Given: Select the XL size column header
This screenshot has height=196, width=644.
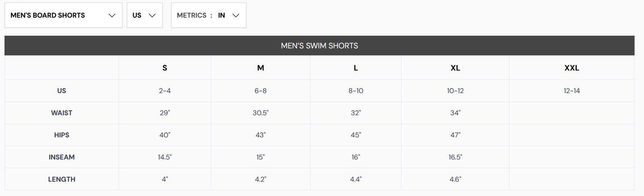Looking at the screenshot, I should tap(455, 68).
